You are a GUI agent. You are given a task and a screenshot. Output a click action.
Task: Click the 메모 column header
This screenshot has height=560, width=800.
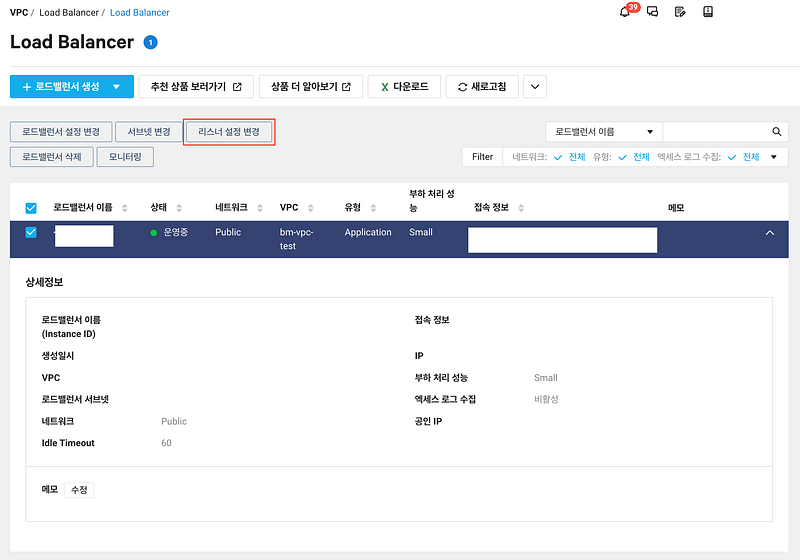(676, 208)
